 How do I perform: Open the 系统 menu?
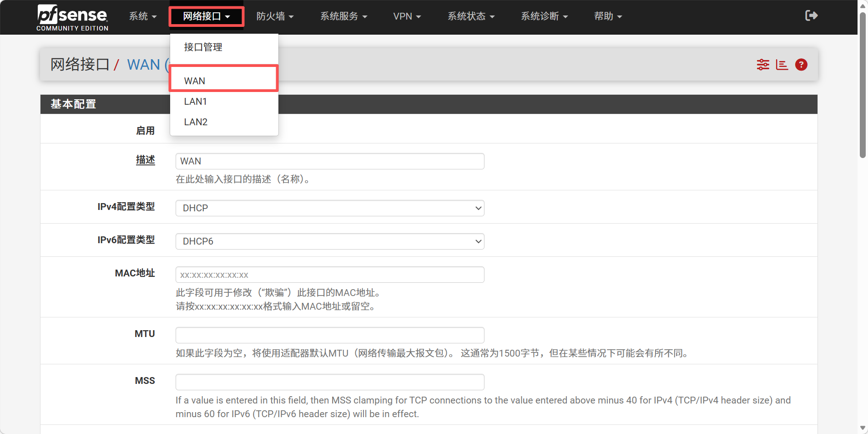(142, 16)
